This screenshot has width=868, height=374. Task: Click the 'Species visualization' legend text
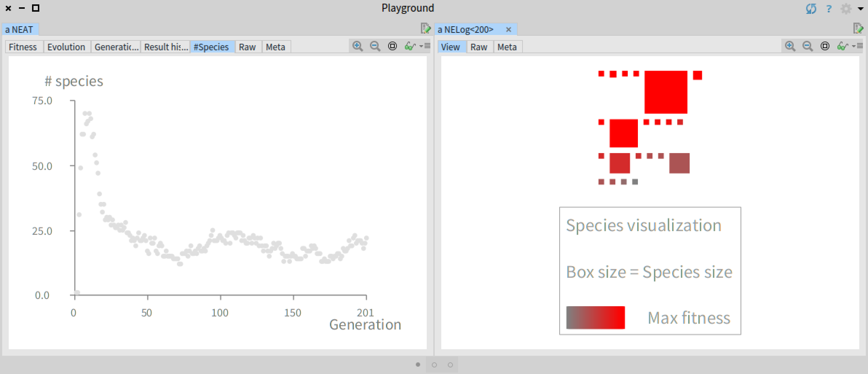(x=644, y=225)
